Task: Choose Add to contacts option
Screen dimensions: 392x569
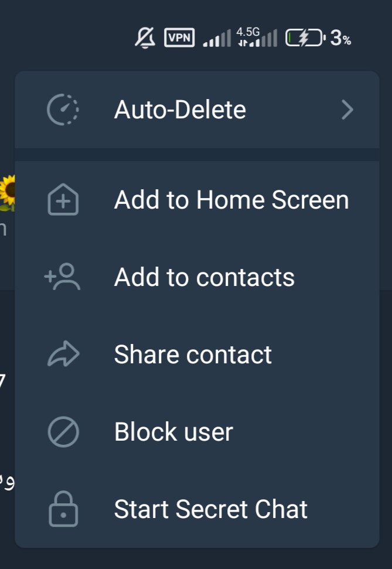Action: 204,277
